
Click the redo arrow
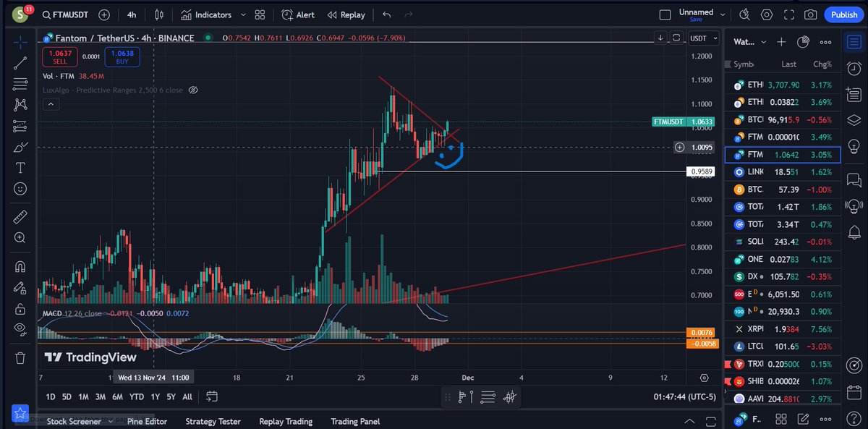[x=409, y=14]
